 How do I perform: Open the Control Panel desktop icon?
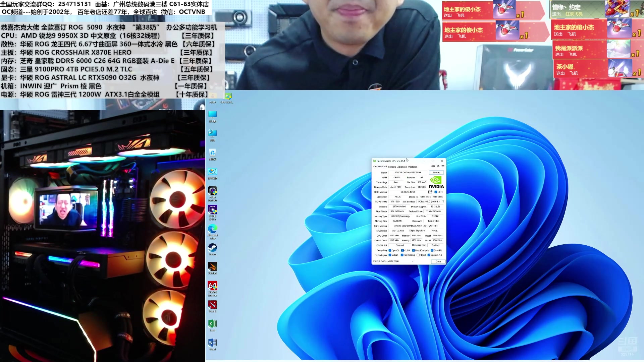tap(212, 173)
